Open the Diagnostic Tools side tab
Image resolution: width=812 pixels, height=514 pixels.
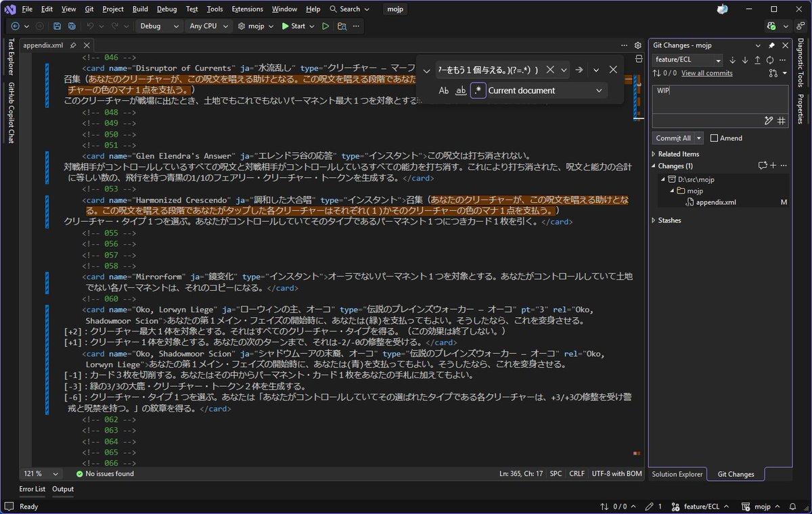click(x=800, y=64)
